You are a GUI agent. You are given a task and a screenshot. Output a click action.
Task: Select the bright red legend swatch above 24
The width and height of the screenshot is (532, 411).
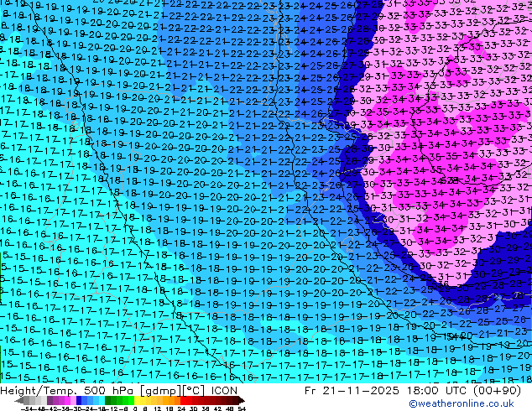pos(183,400)
